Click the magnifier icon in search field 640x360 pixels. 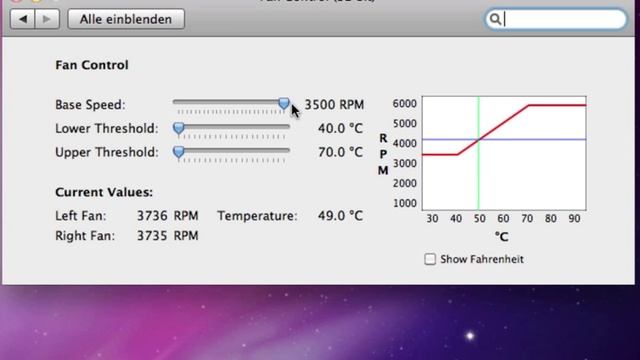[x=495, y=19]
